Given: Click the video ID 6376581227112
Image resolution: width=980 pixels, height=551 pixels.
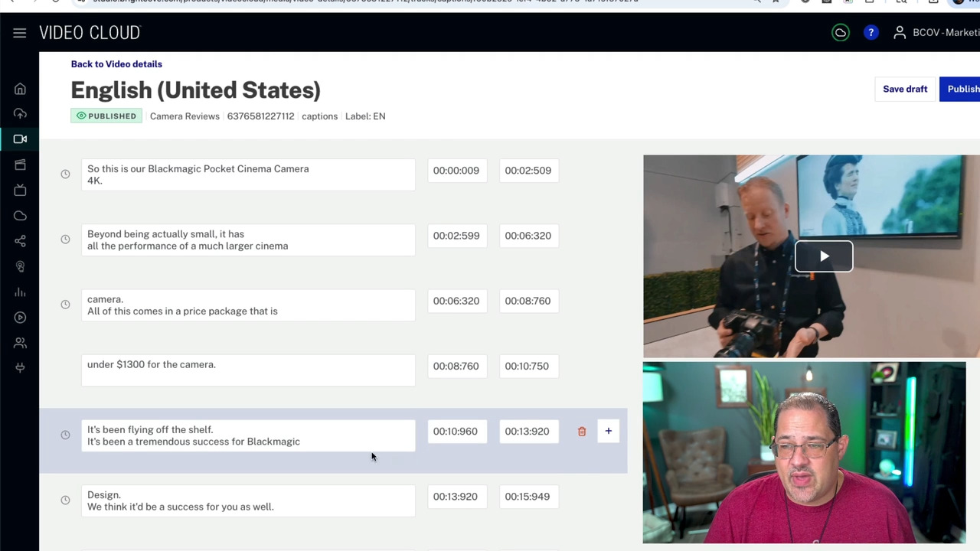Looking at the screenshot, I should tap(260, 116).
